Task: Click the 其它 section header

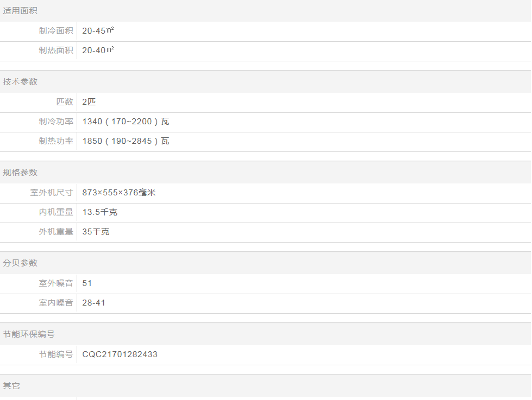Action: pyautogui.click(x=11, y=386)
